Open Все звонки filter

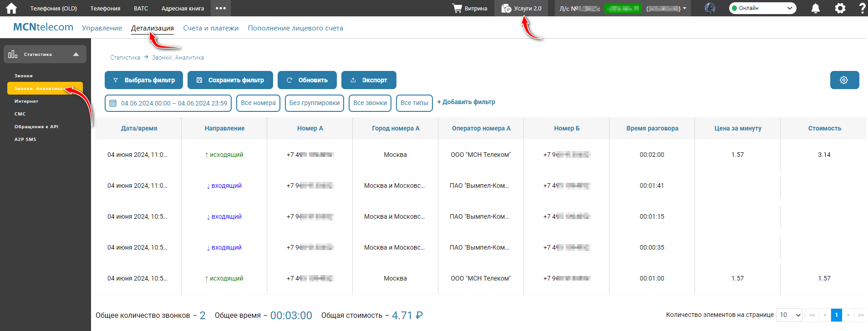pos(370,103)
